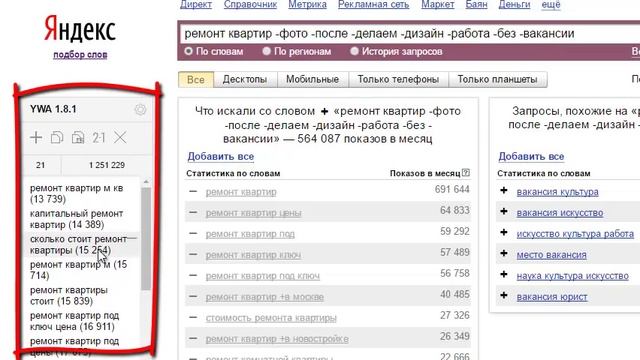Remove 'ремонт квартир под' with minus icon
Viewport: 640px width, 360px height.
click(193, 233)
